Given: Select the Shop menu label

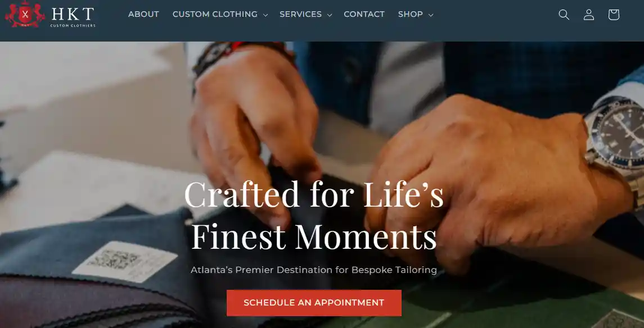Looking at the screenshot, I should click(410, 15).
